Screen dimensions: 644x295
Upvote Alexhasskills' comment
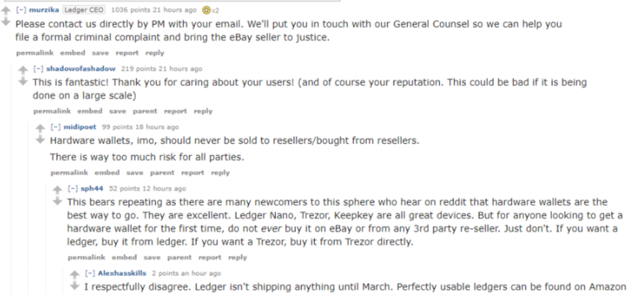pos(75,274)
